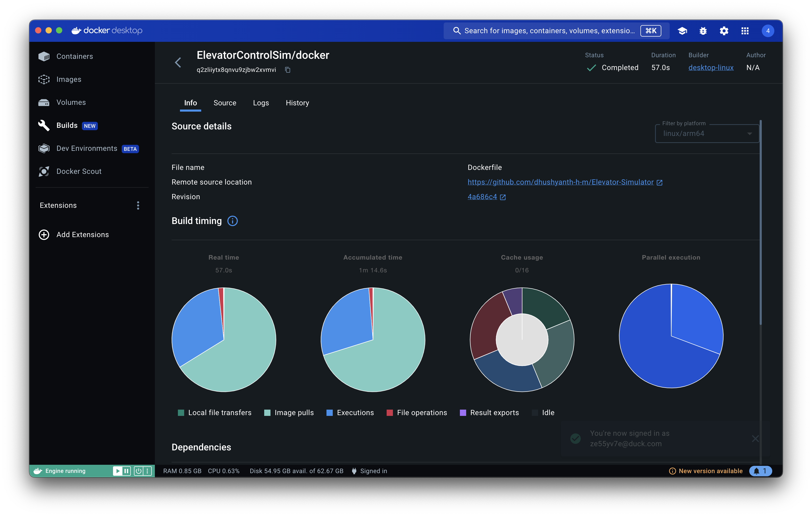Switch to the Logs tab
This screenshot has width=812, height=516.
[261, 103]
